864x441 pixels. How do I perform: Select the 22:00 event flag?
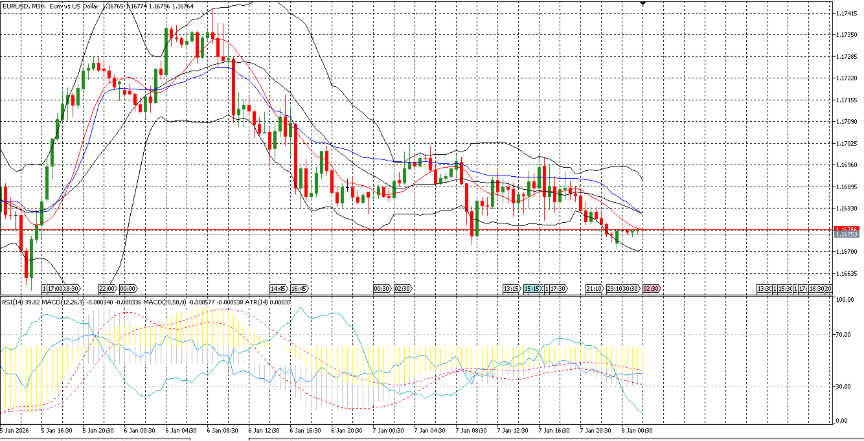point(108,288)
